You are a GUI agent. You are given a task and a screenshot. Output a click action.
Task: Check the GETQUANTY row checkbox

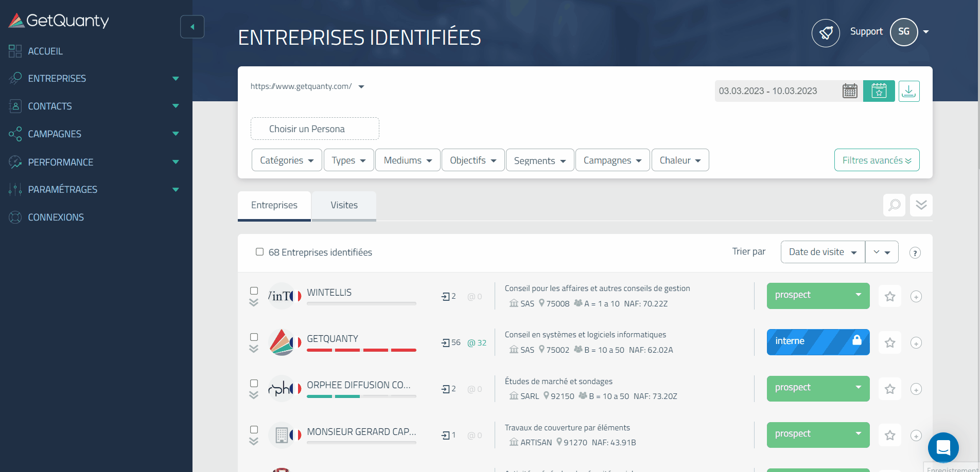(254, 337)
